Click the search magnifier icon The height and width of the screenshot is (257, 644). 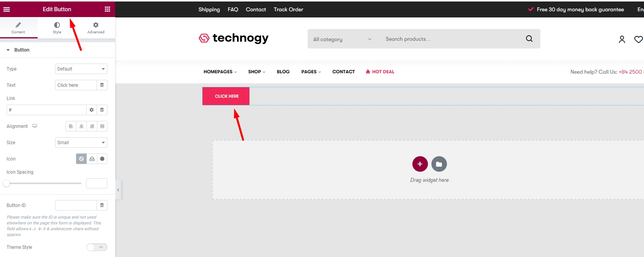[529, 39]
